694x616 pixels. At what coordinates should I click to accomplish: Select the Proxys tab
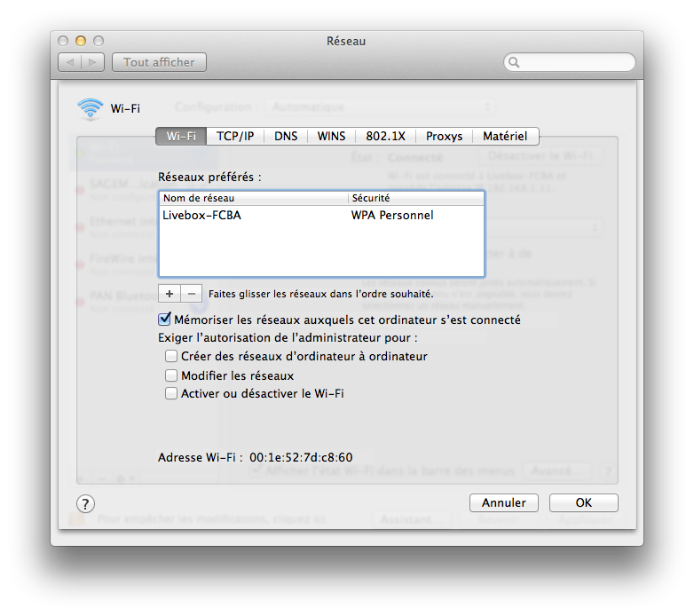pos(444,136)
